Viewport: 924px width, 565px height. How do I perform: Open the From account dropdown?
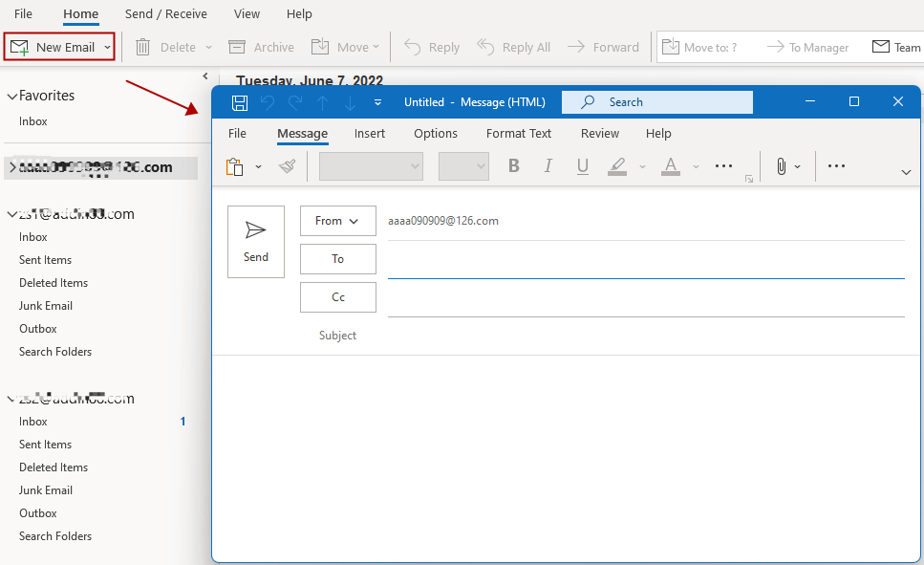[x=337, y=221]
